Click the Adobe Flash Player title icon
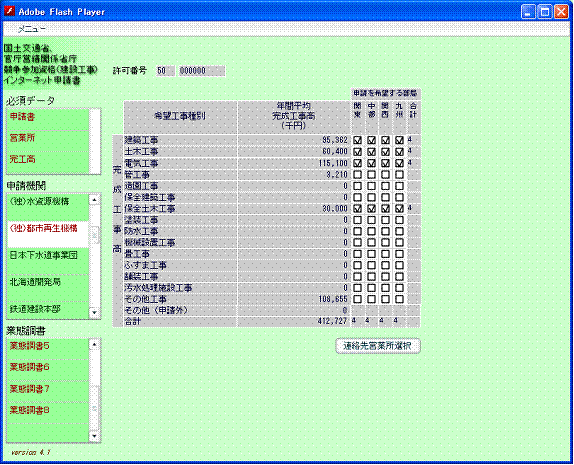Image resolution: width=574 pixels, height=465 pixels. 10,11
